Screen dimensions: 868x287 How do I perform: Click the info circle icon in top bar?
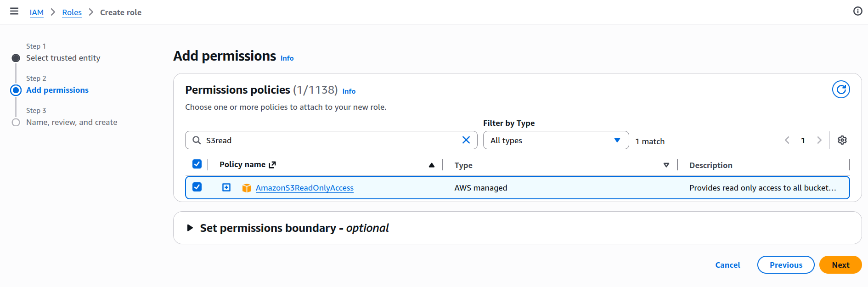[857, 11]
